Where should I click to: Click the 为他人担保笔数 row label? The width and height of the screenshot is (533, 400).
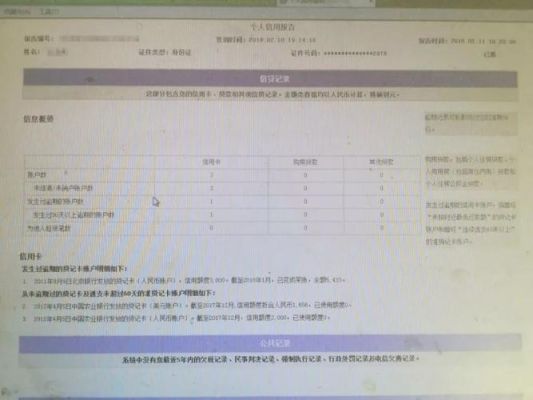coord(49,228)
